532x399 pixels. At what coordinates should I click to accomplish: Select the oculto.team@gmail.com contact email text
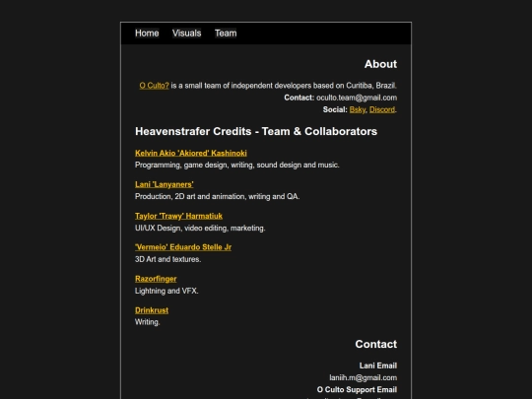point(357,98)
